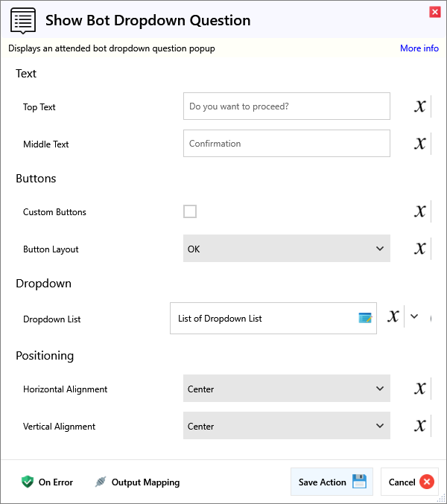
Task: Click the Save Action button
Action: (x=332, y=482)
